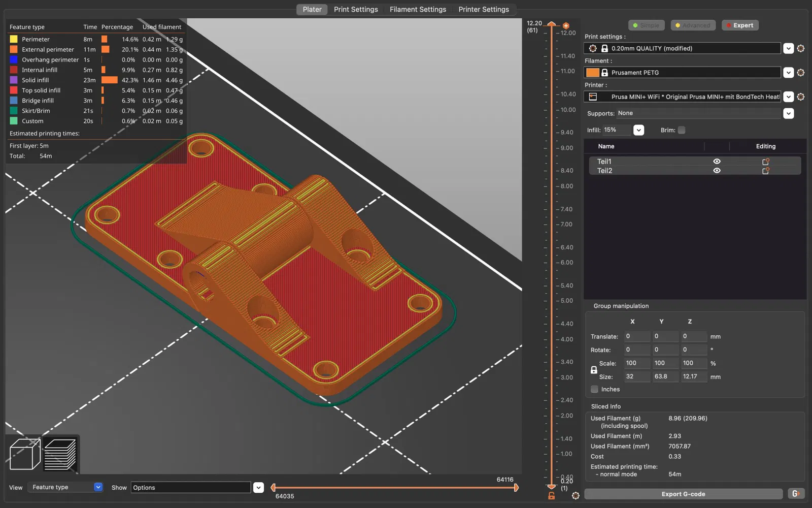The image size is (812, 508).
Task: Select the sliced layers preview icon
Action: (x=60, y=454)
